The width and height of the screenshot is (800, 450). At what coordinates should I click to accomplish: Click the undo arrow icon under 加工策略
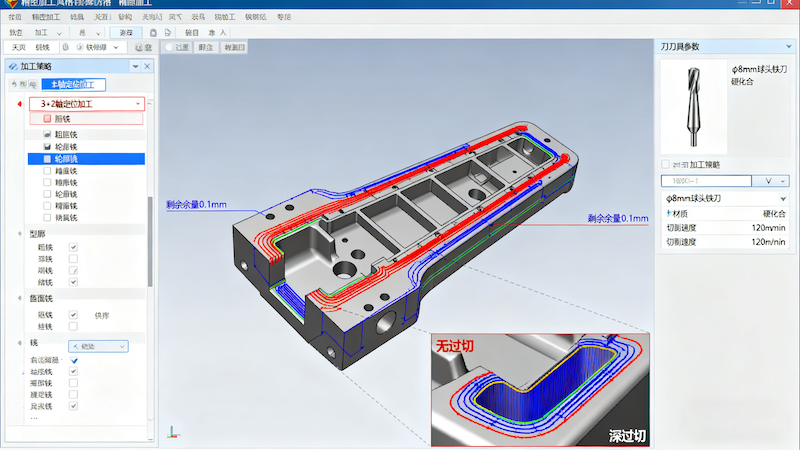coord(12,85)
